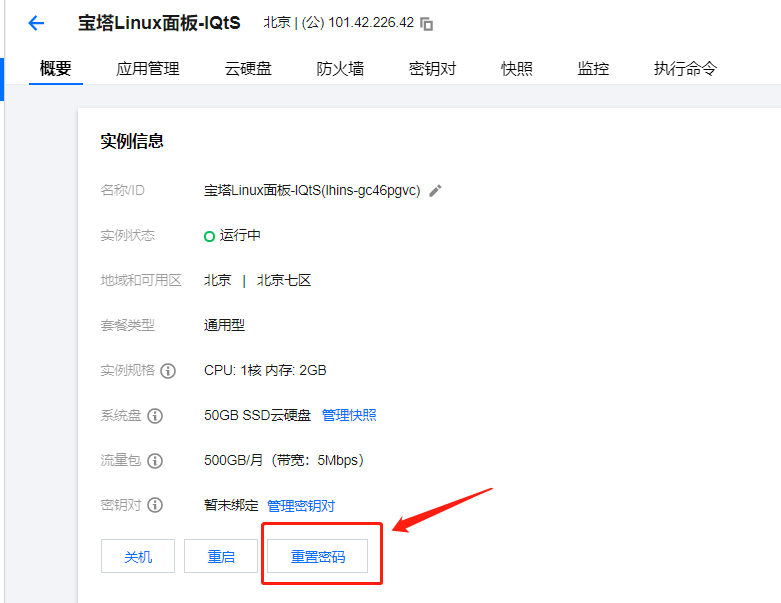Image resolution: width=781 pixels, height=603 pixels.
Task: Open the 管理密钥对 link
Action: click(301, 506)
